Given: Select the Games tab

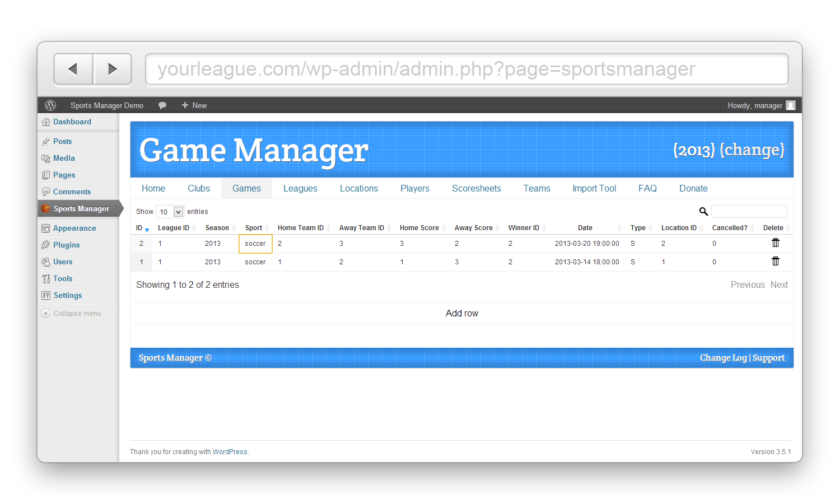Looking at the screenshot, I should click(247, 188).
